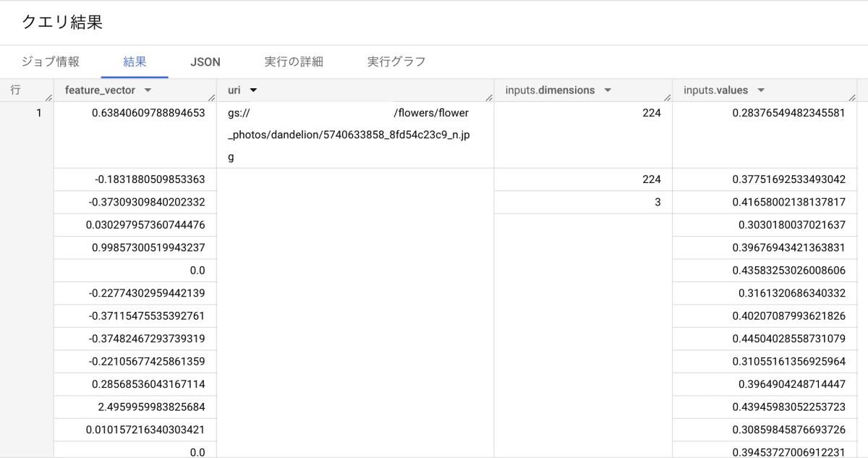868x458 pixels.
Task: Select feature value -0.22774302959442139
Action: pyautogui.click(x=135, y=293)
